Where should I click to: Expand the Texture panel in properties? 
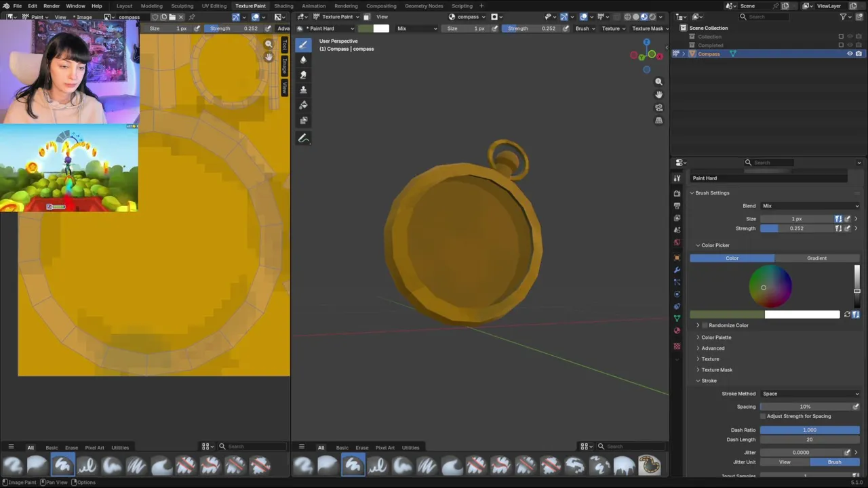pos(709,359)
